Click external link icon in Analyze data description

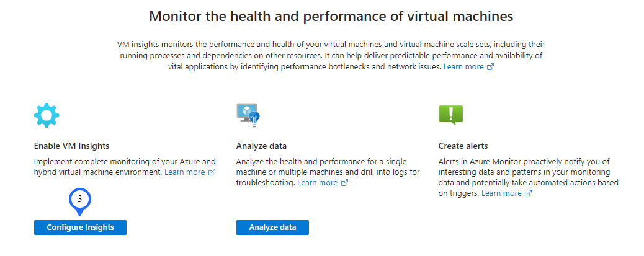coord(345,183)
